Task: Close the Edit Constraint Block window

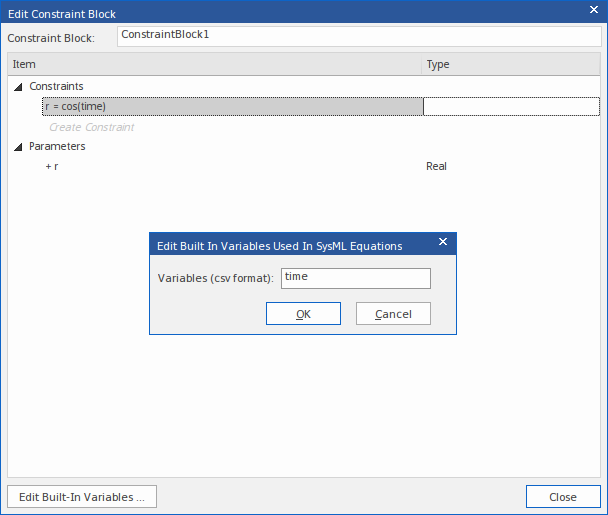Action: (x=591, y=14)
